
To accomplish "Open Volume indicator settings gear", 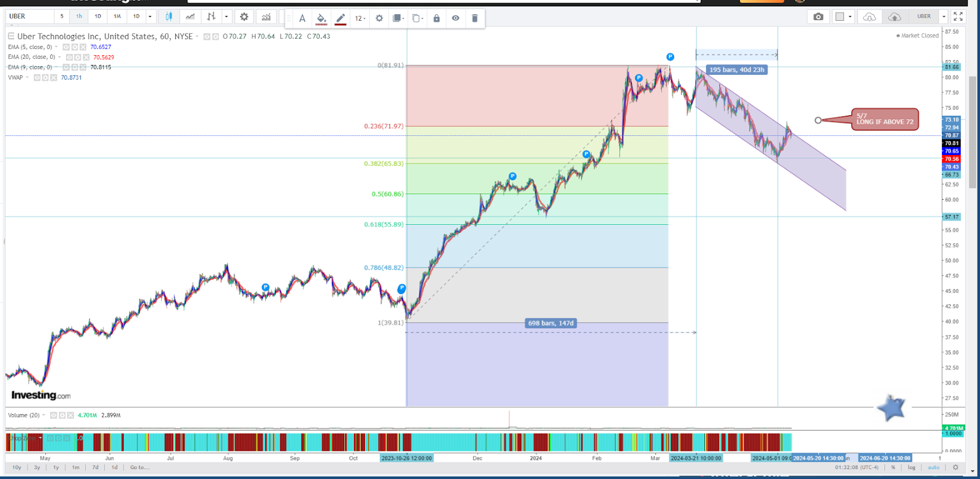I will tap(62, 415).
